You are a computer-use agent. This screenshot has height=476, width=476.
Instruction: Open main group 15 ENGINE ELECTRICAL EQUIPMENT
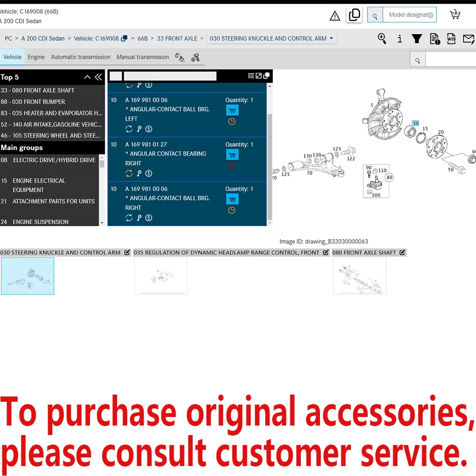[49, 185]
